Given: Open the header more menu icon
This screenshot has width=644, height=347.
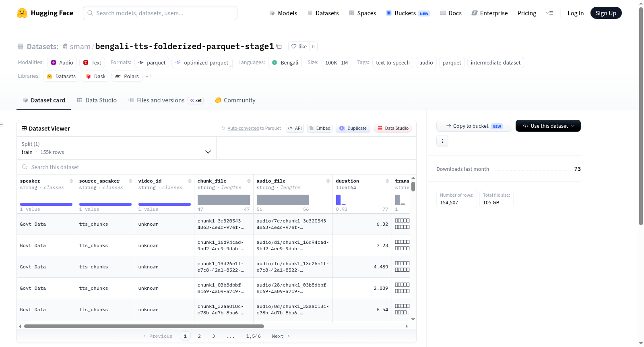Looking at the screenshot, I should tap(549, 13).
